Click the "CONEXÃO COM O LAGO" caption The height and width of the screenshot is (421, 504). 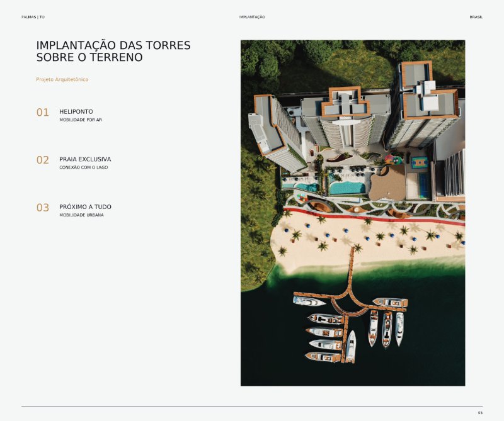click(x=84, y=167)
